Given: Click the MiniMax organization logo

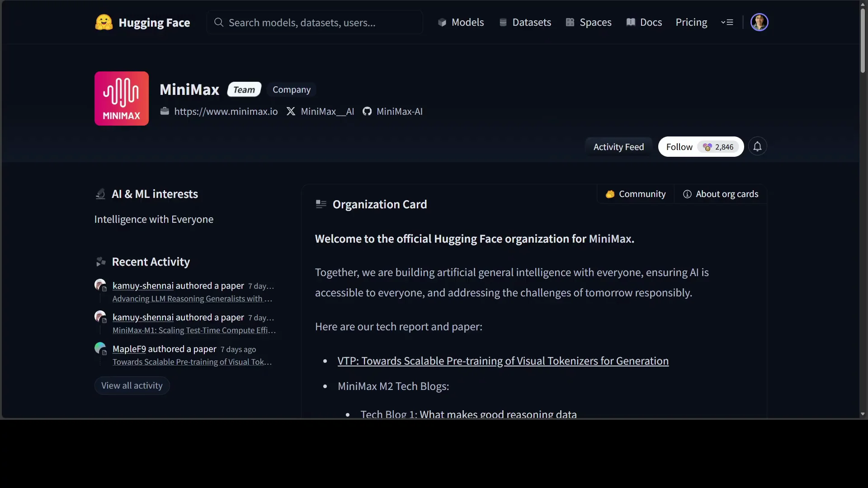Looking at the screenshot, I should coord(121,99).
